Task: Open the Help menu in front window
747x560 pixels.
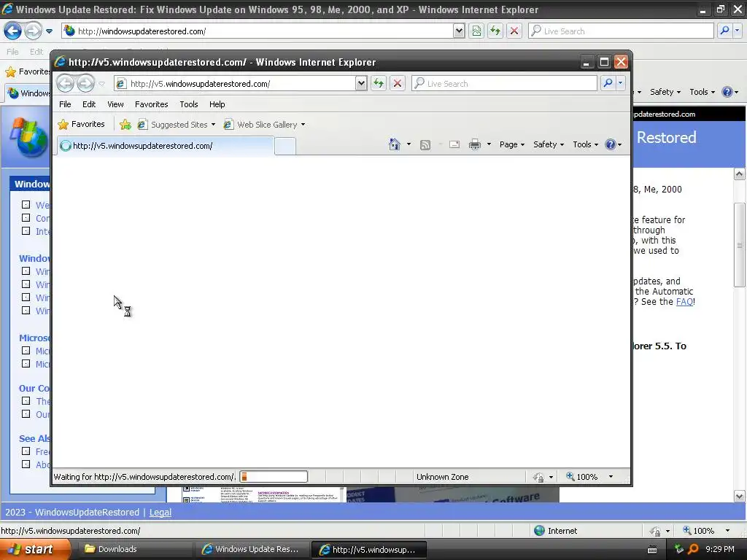Action: click(x=217, y=104)
